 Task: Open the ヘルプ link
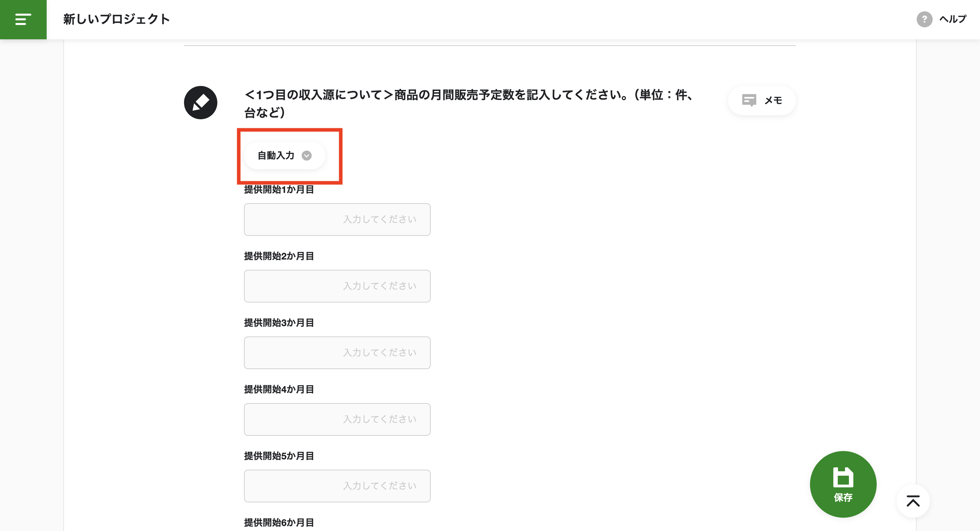[x=952, y=19]
